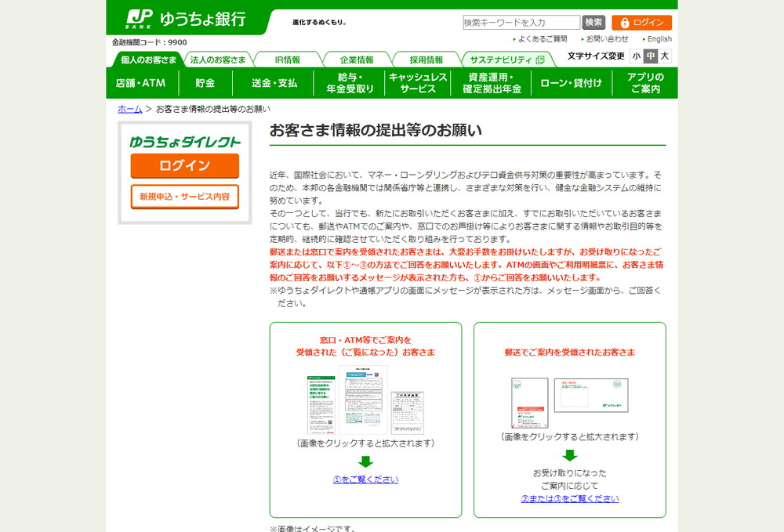Click the search keyword input field
784x532 pixels.
click(x=521, y=23)
